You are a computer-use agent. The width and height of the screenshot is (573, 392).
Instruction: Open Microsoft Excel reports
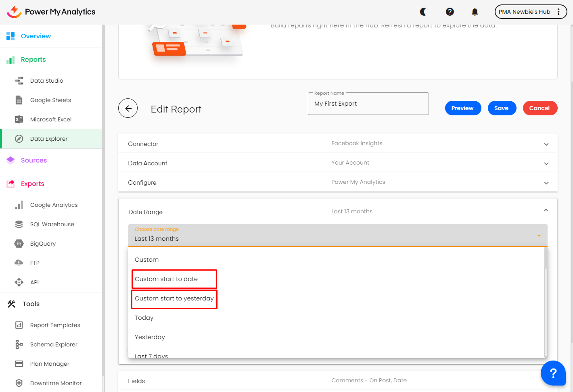click(x=50, y=119)
